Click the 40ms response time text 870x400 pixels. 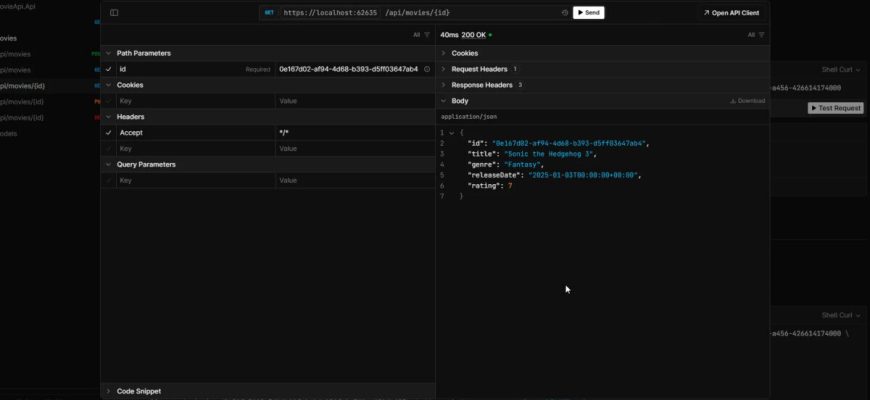point(449,35)
